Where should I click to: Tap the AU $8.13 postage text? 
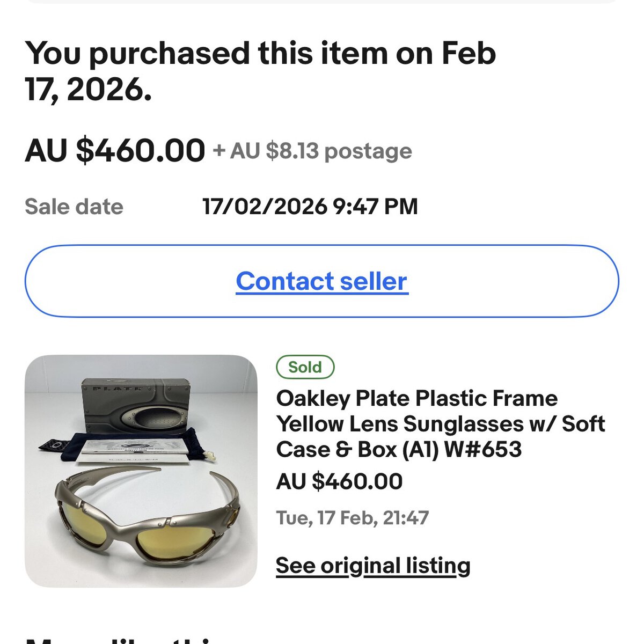click(x=313, y=151)
